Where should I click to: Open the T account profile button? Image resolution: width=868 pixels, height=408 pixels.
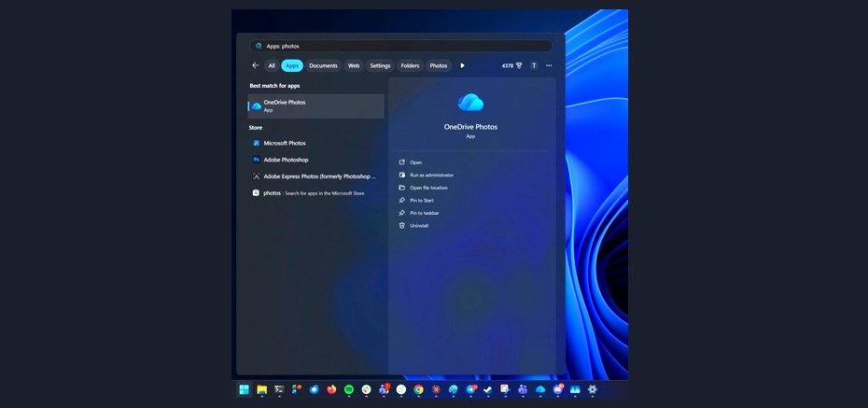click(534, 65)
